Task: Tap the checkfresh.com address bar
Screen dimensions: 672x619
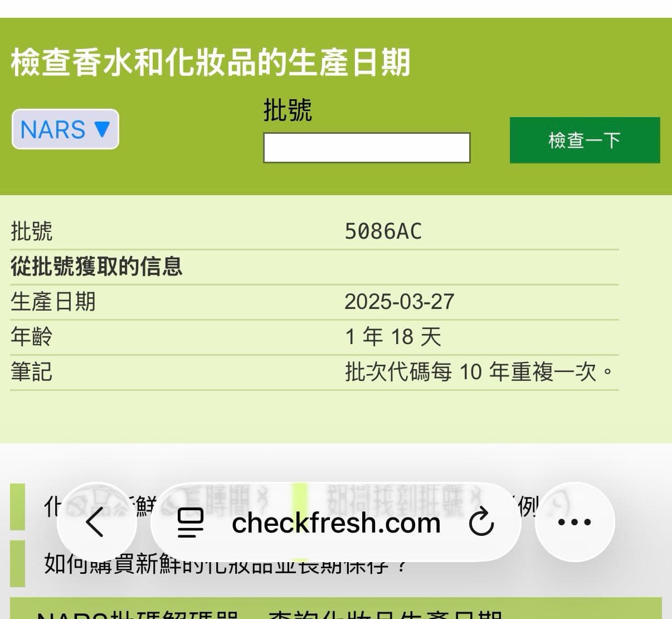Action: click(x=336, y=523)
